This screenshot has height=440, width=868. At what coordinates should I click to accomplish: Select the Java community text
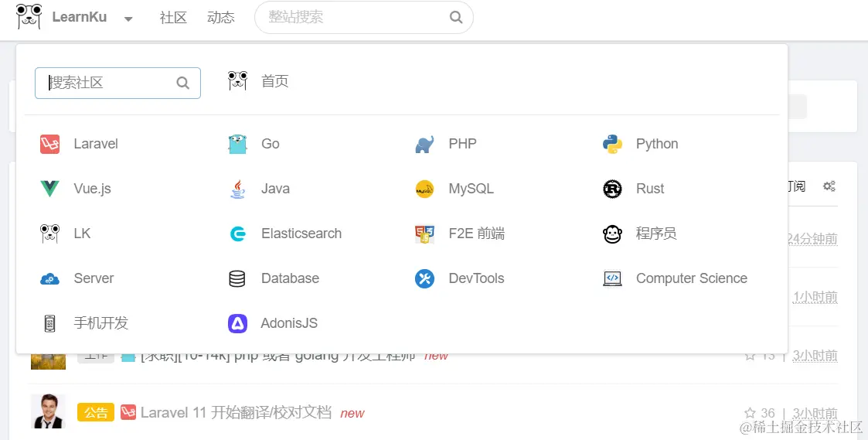pyautogui.click(x=276, y=189)
